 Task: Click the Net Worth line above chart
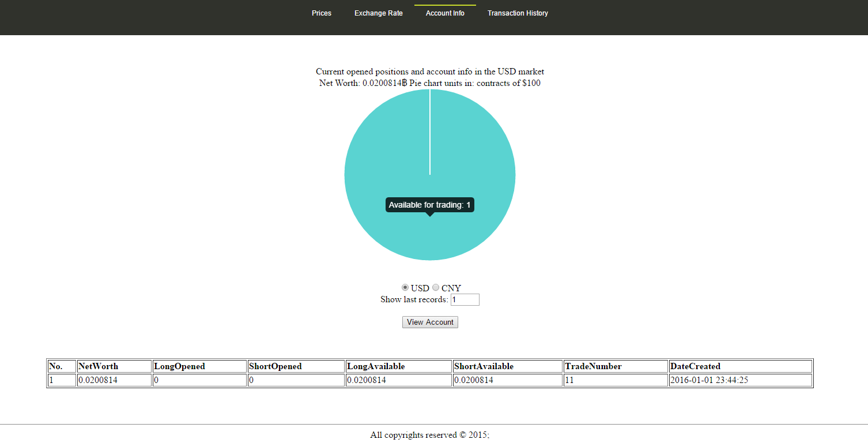point(430,83)
